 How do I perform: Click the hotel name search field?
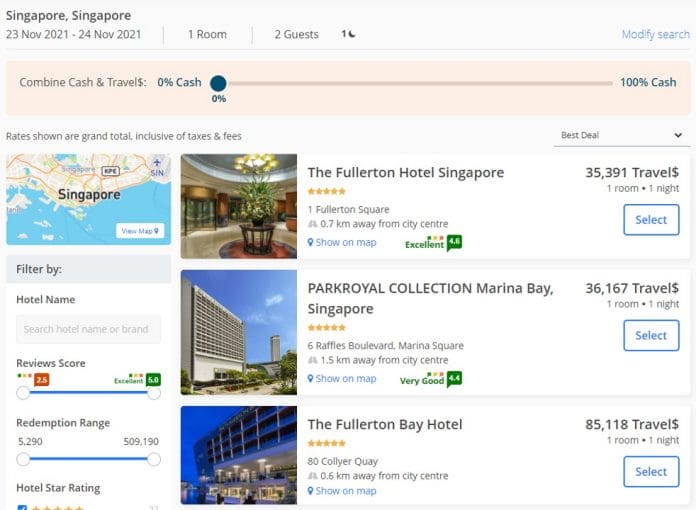(88, 329)
